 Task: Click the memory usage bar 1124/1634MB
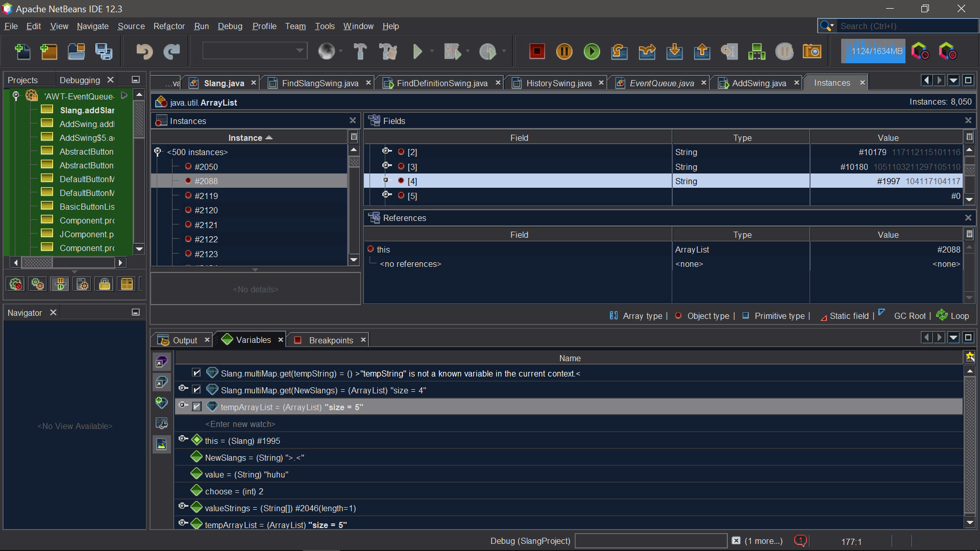(873, 52)
